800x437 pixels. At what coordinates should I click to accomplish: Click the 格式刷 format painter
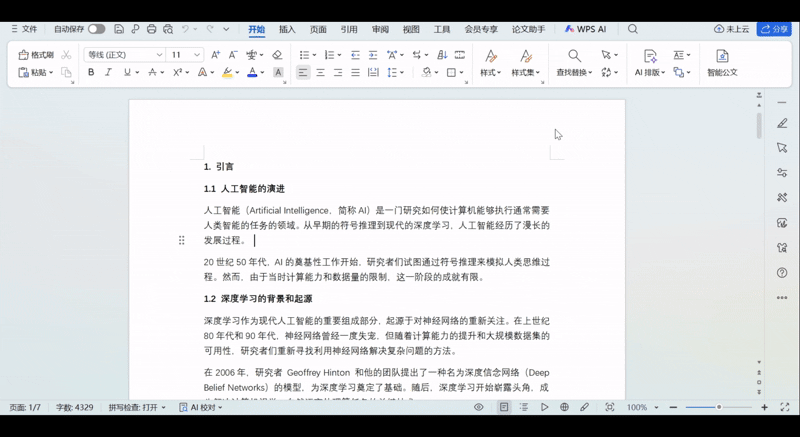[36, 55]
